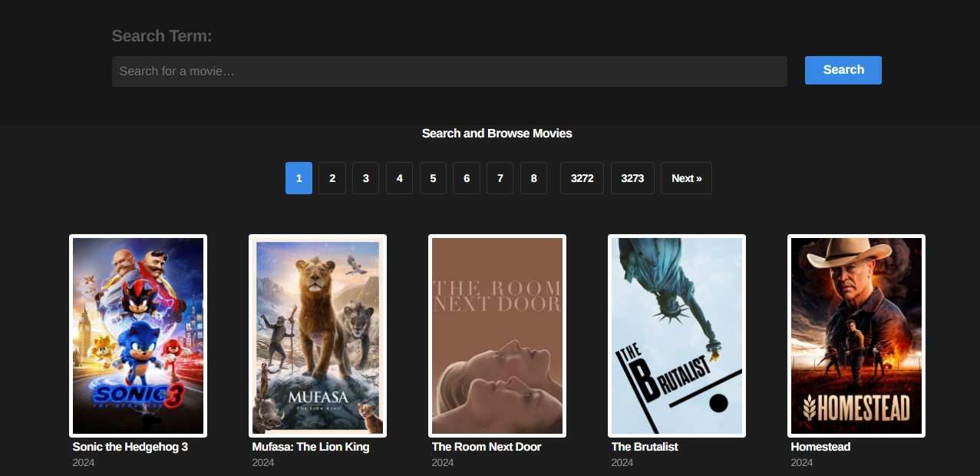
Task: Go to page 8
Action: 533,178
